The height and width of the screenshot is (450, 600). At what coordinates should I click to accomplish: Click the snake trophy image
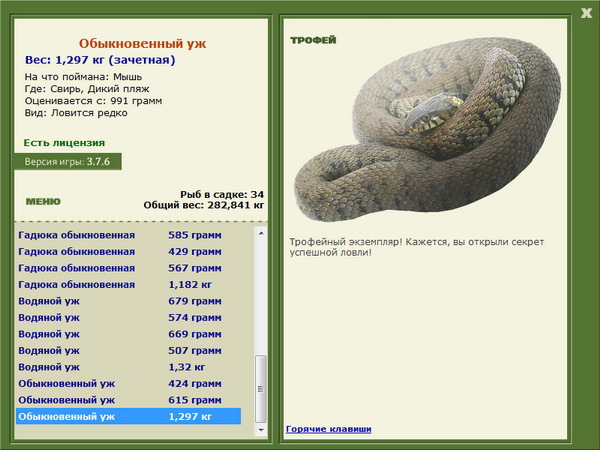[427, 129]
